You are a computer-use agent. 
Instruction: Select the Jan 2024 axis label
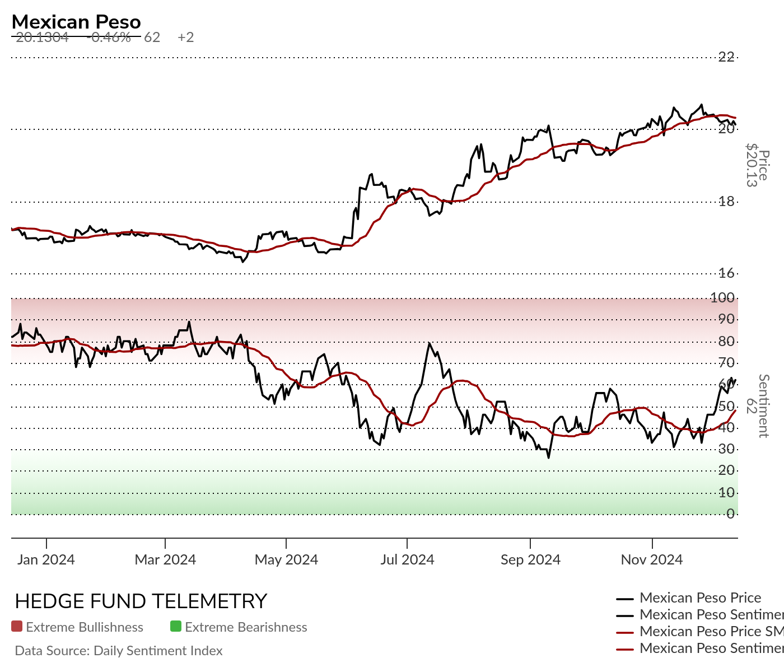coord(46,559)
